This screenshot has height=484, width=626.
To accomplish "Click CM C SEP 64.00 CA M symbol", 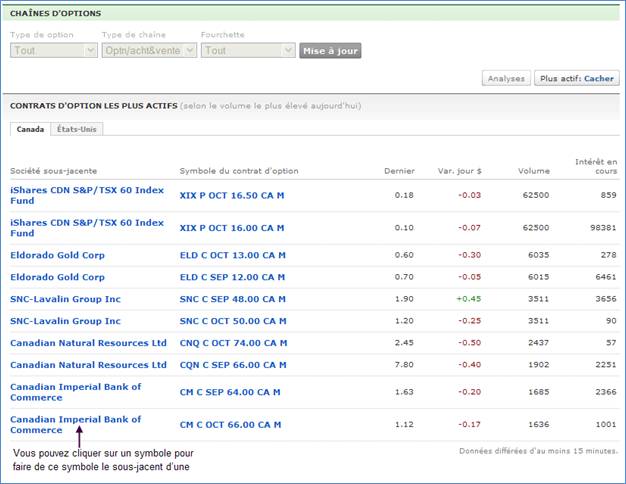I will (230, 392).
